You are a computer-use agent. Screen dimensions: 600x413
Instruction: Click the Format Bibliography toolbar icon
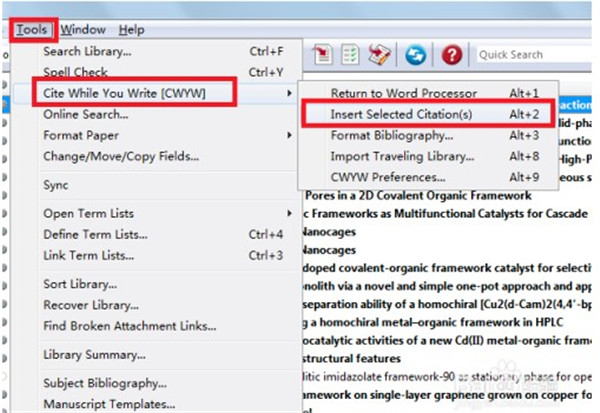click(x=351, y=54)
